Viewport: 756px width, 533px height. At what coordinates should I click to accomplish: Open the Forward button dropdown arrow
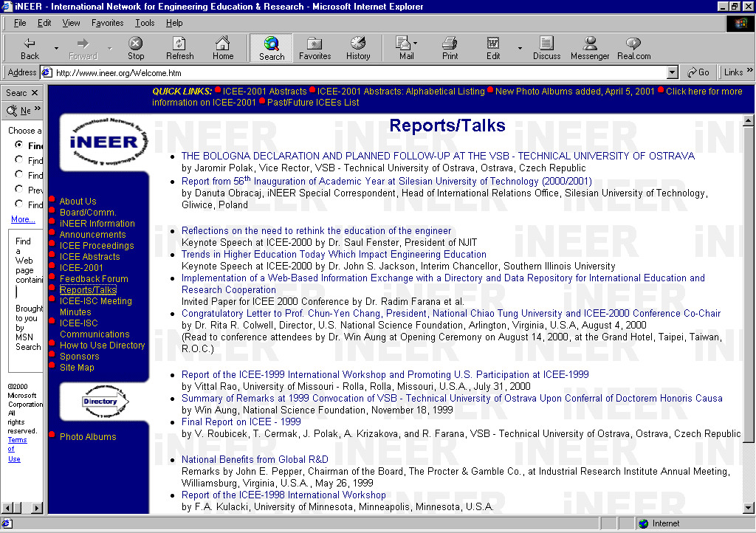tap(109, 48)
